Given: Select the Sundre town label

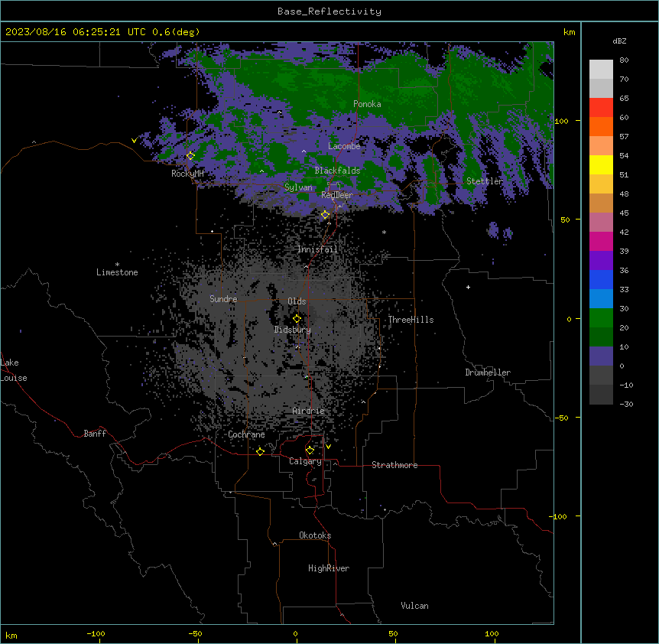Looking at the screenshot, I should point(223,299).
